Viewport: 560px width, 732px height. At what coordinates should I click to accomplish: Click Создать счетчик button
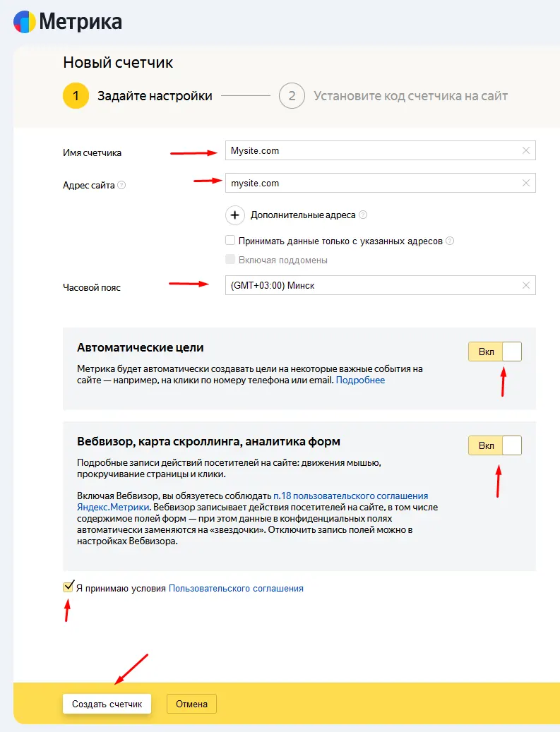coord(107,704)
